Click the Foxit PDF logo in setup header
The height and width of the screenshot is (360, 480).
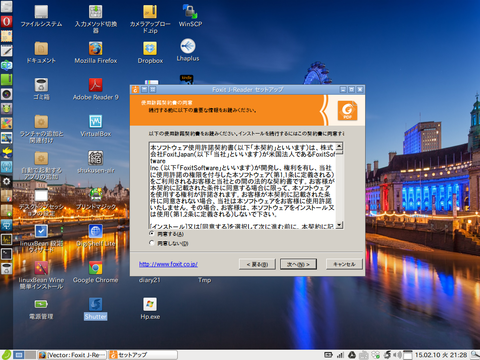click(347, 110)
